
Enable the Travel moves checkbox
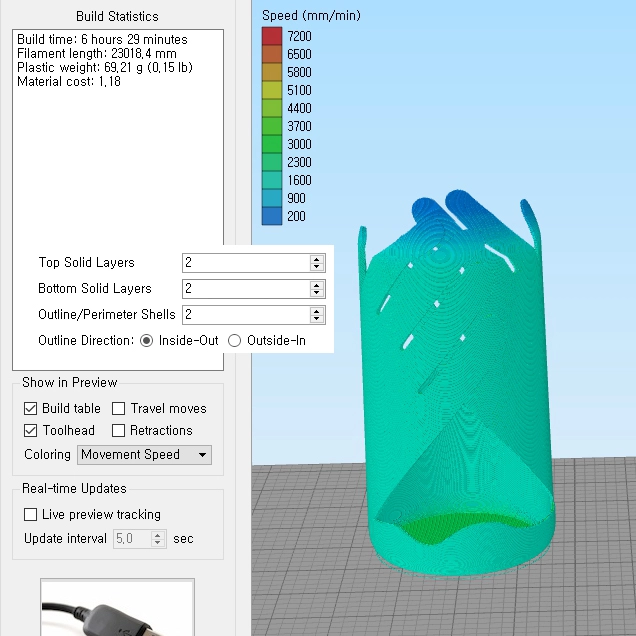coord(119,408)
